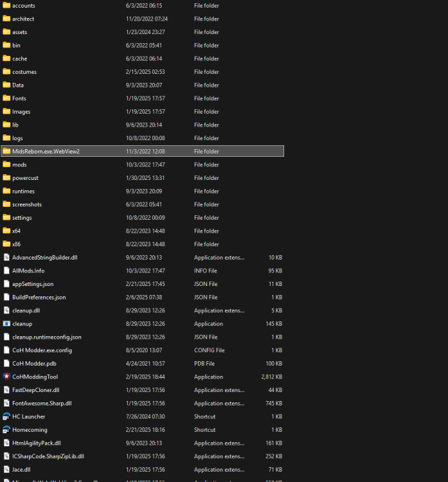
Task: Select the HC Launcher shortcut icon
Action: click(x=6, y=416)
